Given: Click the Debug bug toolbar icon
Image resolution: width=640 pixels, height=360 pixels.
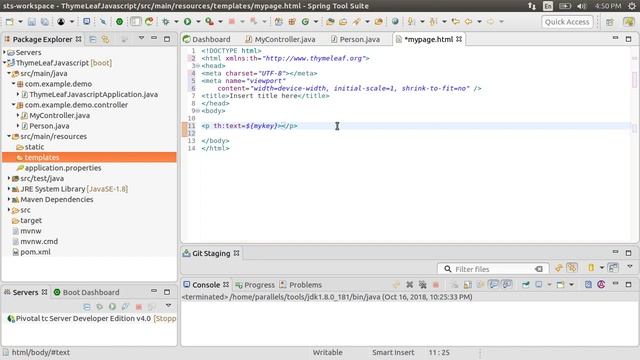Looking at the screenshot, I should tap(166, 22).
